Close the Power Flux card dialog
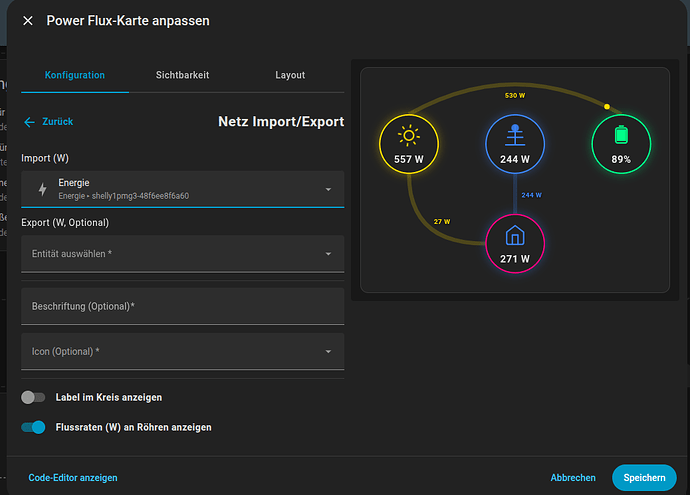690x495 pixels. point(28,21)
